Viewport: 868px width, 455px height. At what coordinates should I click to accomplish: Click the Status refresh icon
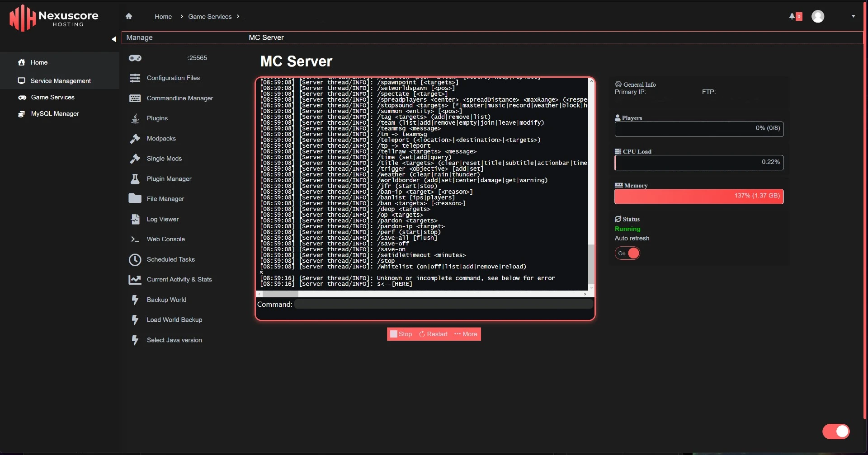click(618, 219)
